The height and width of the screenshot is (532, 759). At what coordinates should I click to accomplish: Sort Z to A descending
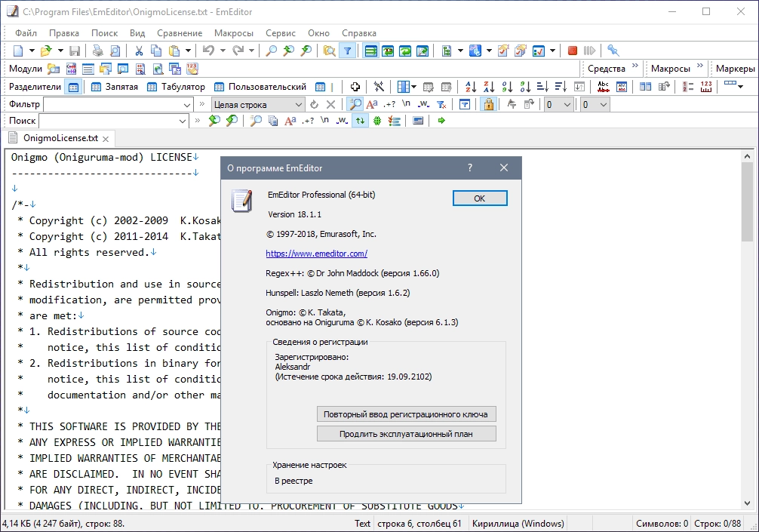coord(489,87)
